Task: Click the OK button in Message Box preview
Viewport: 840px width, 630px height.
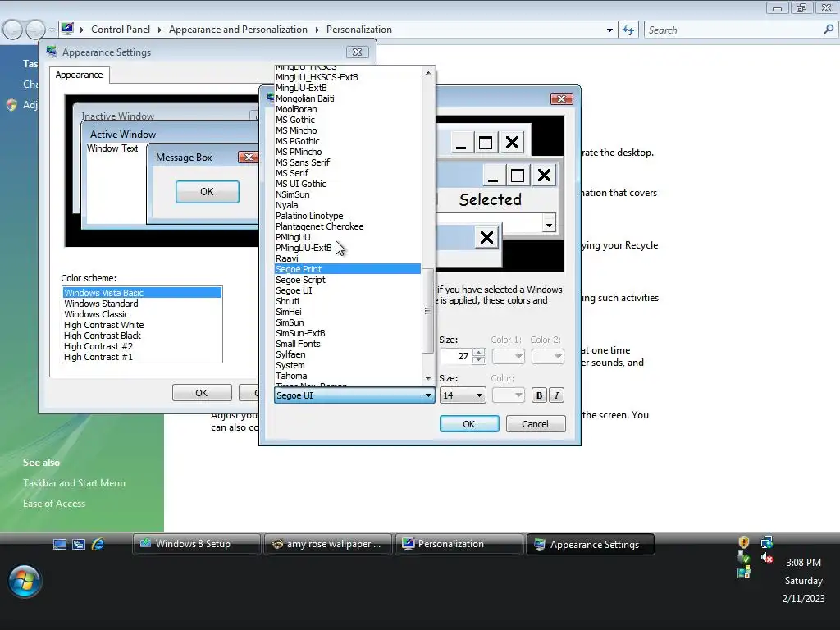Action: tap(208, 192)
